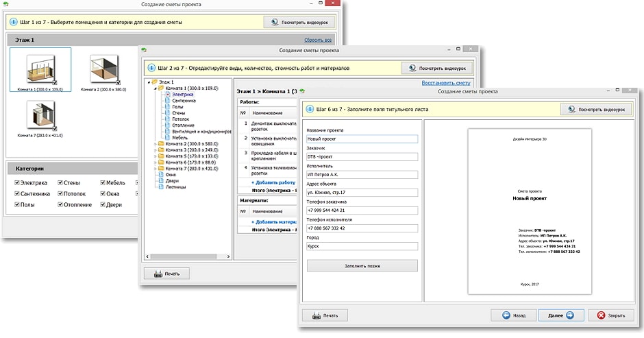Toggle the Потолок category checkbox

(60, 194)
